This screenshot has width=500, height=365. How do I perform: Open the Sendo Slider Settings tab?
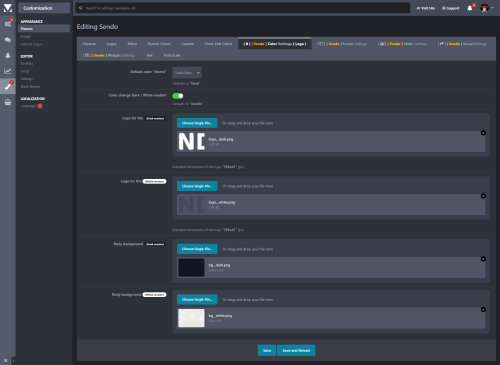[402, 44]
